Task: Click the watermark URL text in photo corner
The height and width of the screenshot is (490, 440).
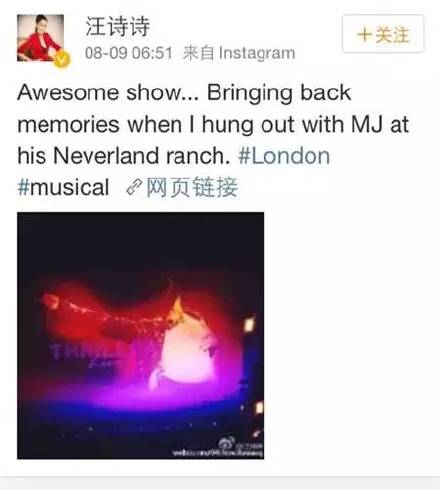Action: pos(218,453)
